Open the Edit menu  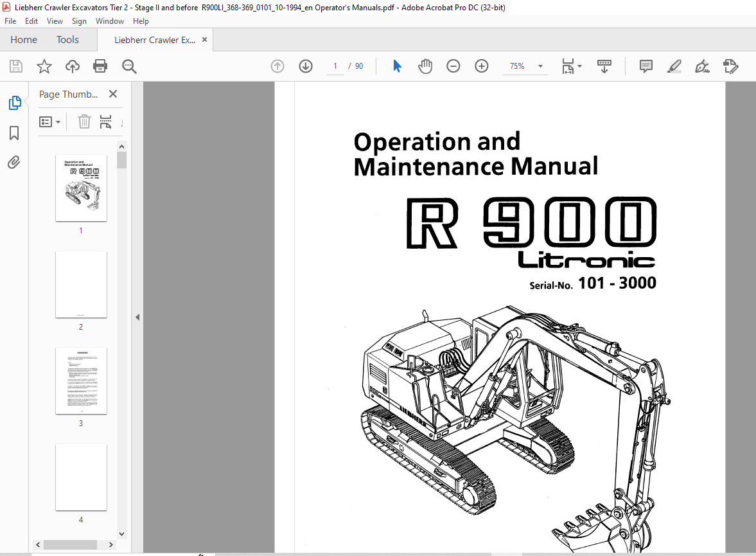pyautogui.click(x=31, y=21)
